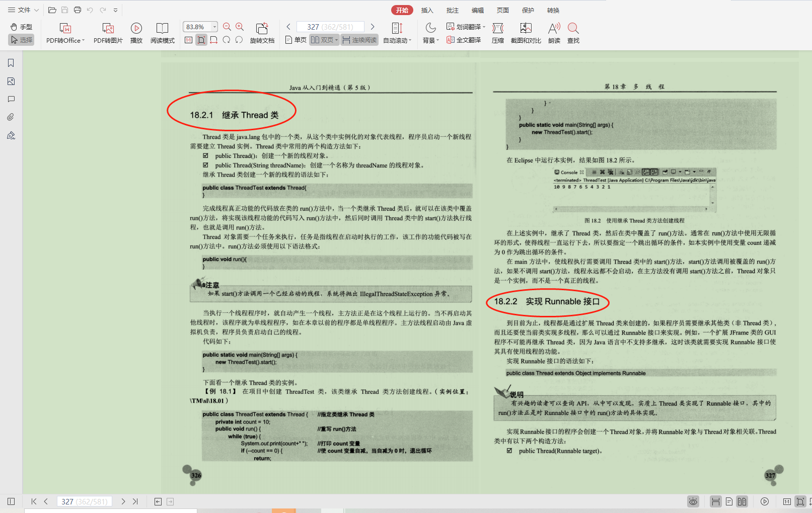Viewport: 812px width, 513px height.
Task: Go to previous page in status bar
Action: pyautogui.click(x=46, y=501)
